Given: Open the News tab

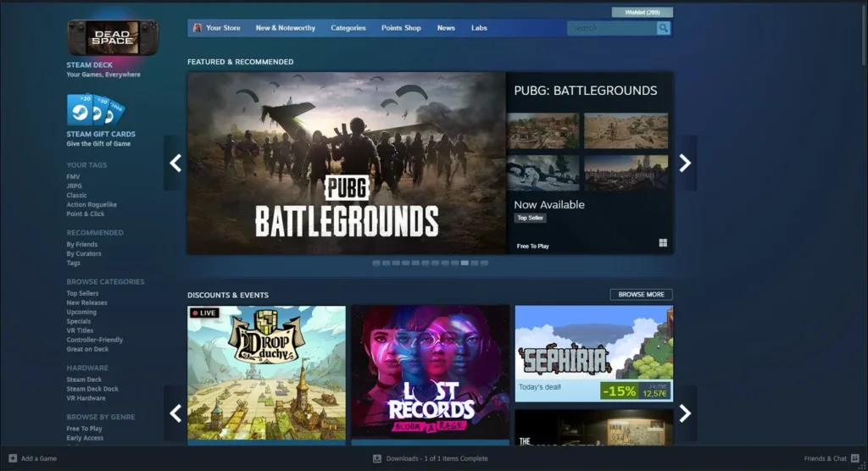Looking at the screenshot, I should [x=446, y=28].
